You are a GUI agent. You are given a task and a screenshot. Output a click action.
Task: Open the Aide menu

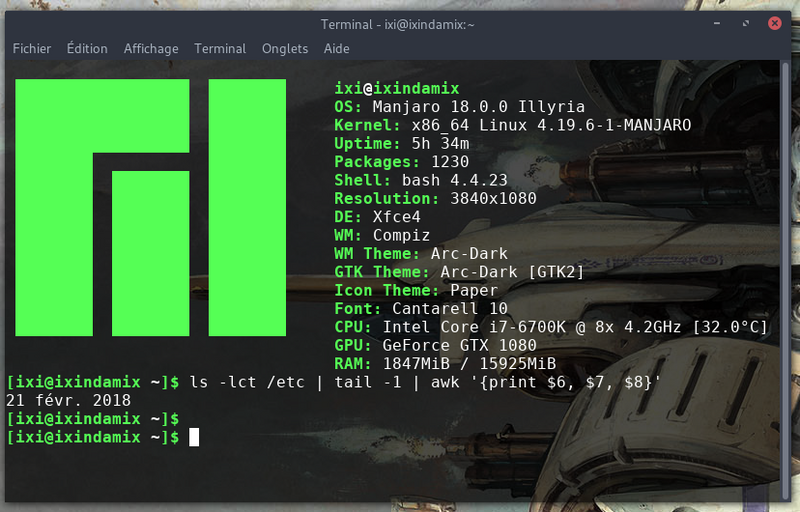337,48
